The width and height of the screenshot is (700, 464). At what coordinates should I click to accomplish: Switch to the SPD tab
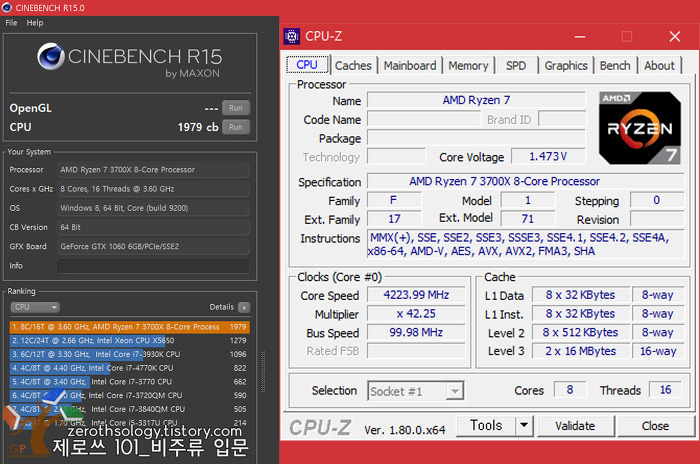click(x=516, y=66)
